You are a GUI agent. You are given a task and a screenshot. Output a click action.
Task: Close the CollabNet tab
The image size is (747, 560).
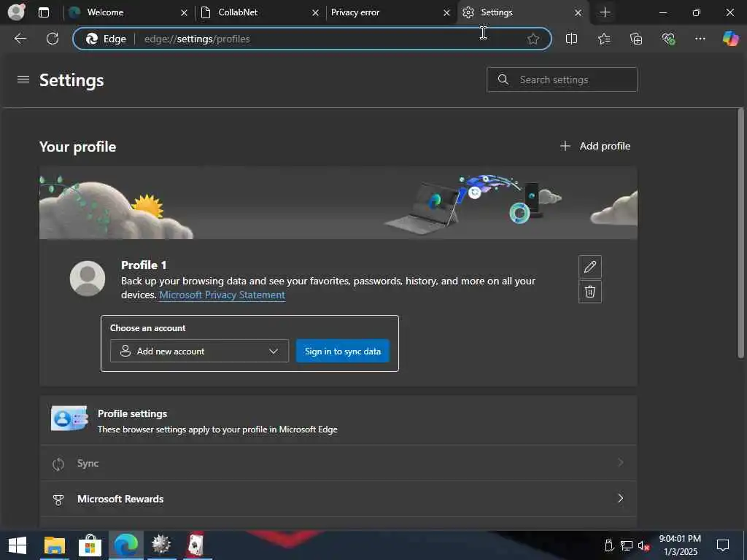[315, 13]
